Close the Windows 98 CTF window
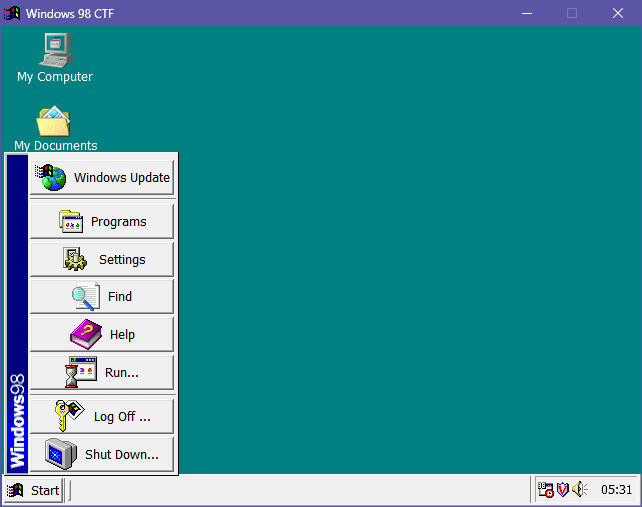The width and height of the screenshot is (642, 507). (x=618, y=14)
